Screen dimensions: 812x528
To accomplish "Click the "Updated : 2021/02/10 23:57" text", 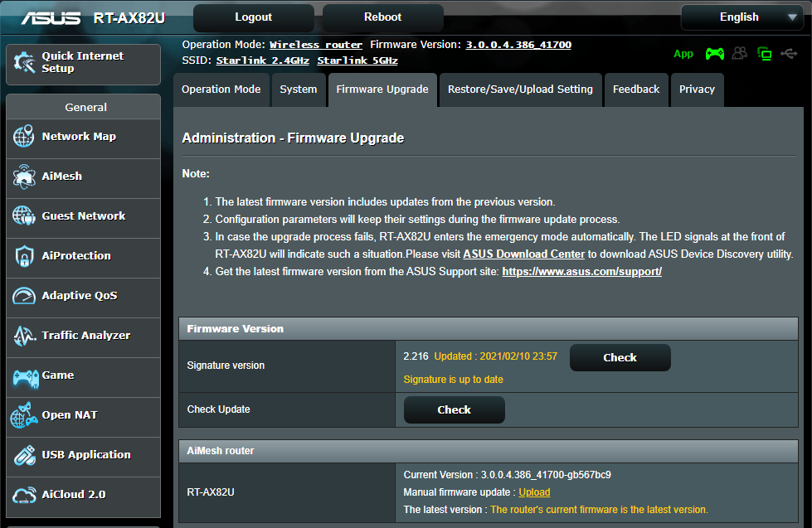I will click(x=496, y=356).
